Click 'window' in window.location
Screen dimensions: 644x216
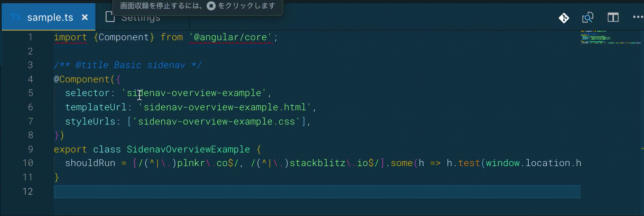click(x=503, y=163)
